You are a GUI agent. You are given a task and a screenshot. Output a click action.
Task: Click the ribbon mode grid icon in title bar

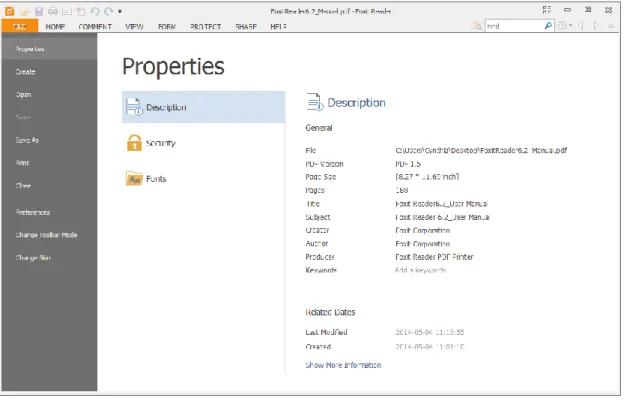pyautogui.click(x=547, y=10)
